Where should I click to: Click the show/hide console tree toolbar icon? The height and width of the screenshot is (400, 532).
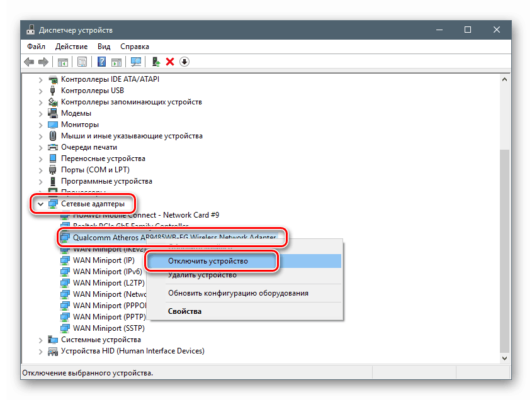63,62
